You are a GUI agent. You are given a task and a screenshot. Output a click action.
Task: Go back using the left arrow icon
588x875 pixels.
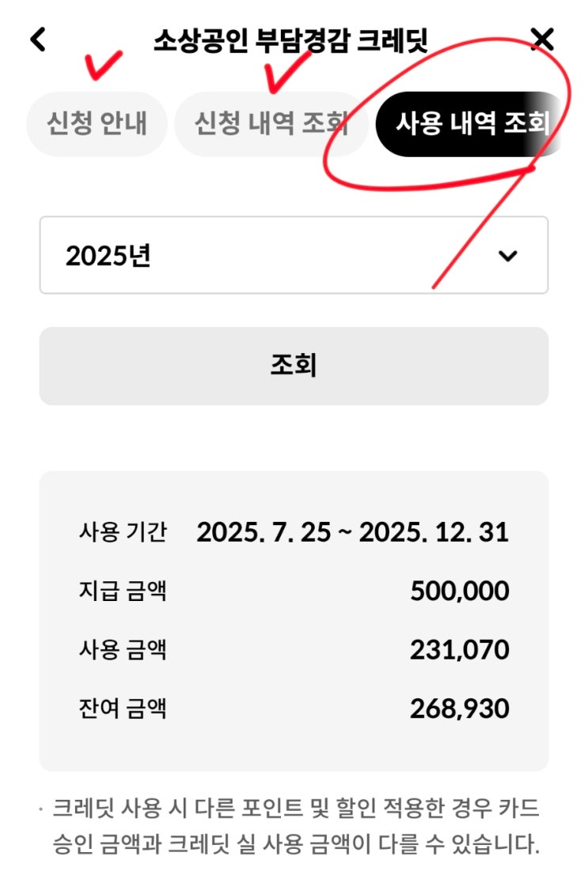pos(38,40)
